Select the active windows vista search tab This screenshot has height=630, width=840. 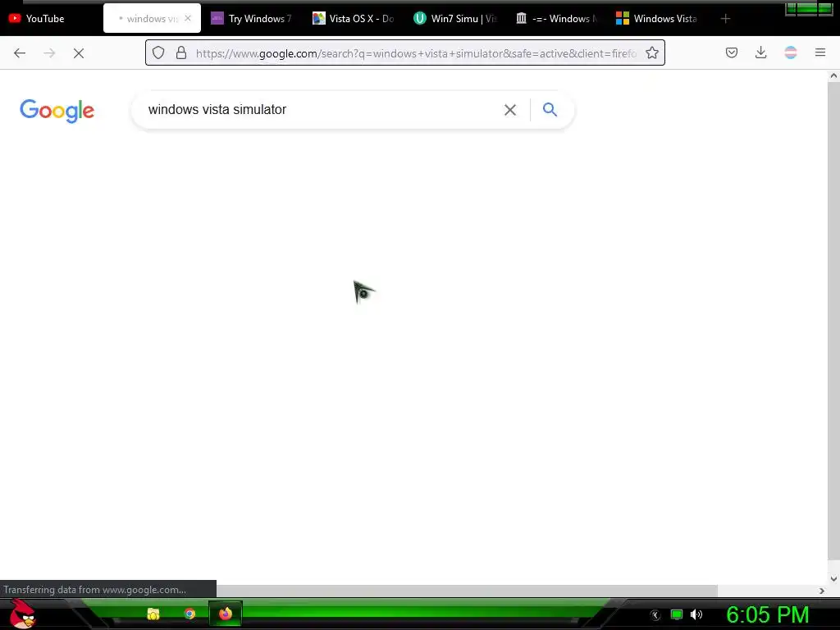click(x=152, y=18)
